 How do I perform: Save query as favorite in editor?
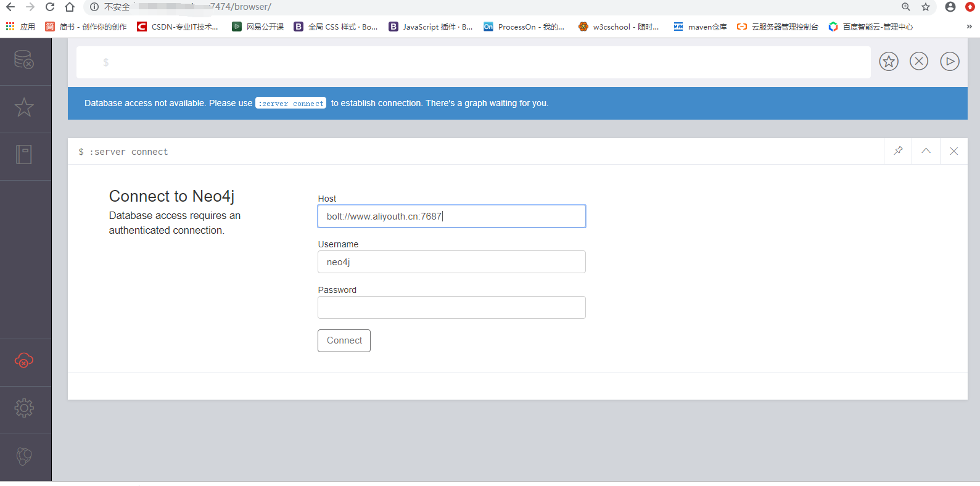pos(889,61)
